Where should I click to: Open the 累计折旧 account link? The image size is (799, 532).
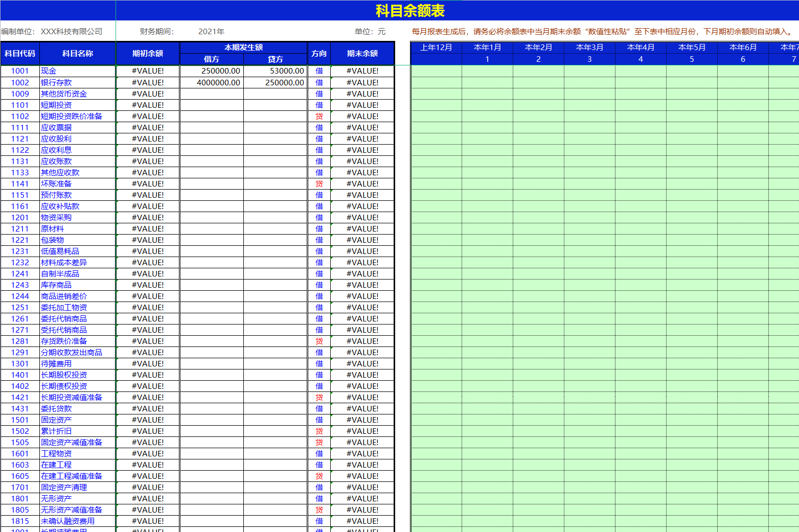[56, 431]
